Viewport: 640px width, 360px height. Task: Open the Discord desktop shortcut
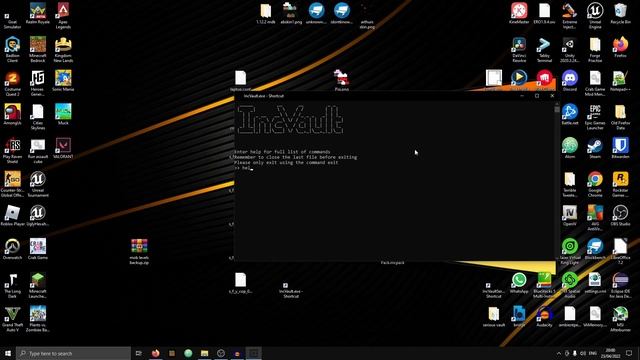(x=570, y=80)
